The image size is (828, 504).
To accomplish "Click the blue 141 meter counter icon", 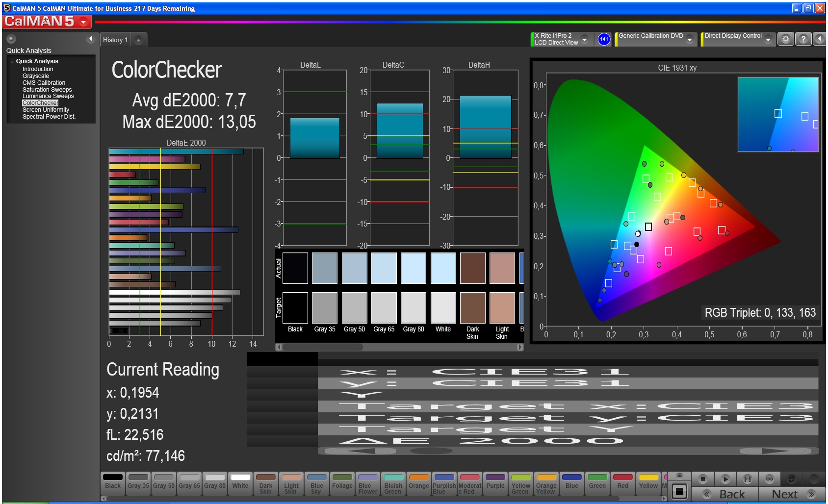I will pyautogui.click(x=604, y=39).
